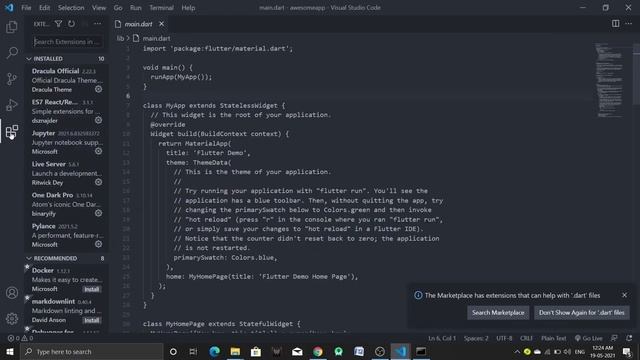Manage the Jupyter extension gear
640x360 pixels.
(x=98, y=151)
